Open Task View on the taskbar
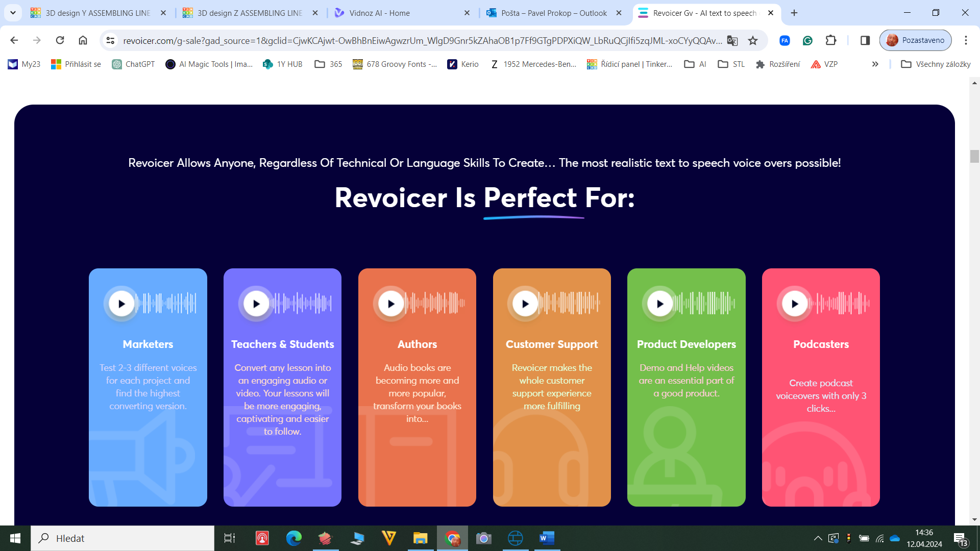The height and width of the screenshot is (551, 980). click(230, 538)
